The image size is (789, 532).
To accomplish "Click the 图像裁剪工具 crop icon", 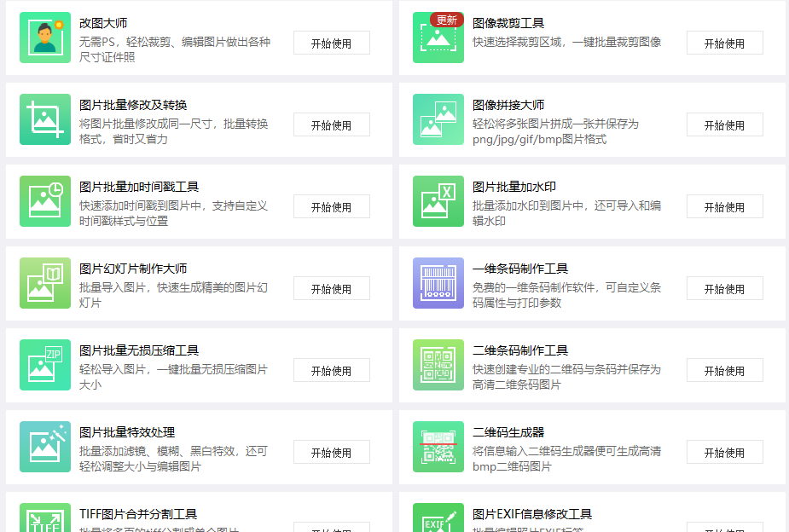I will click(x=438, y=38).
